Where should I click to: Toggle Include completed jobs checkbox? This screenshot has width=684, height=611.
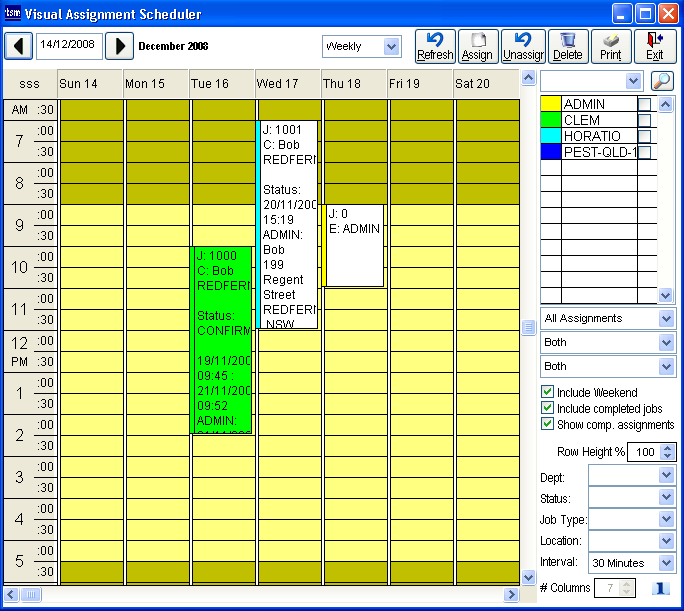pyautogui.click(x=547, y=408)
